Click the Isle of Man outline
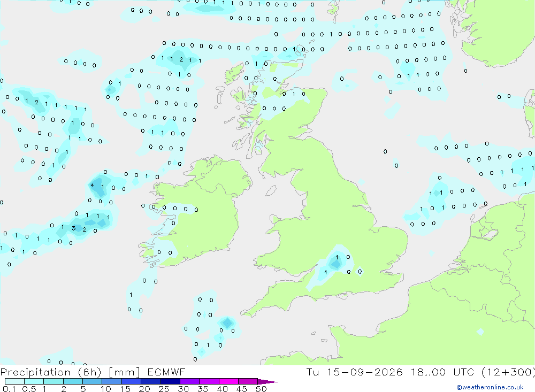 pos(271,191)
